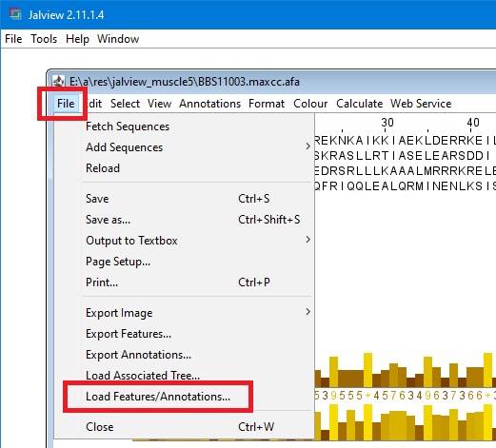Select Reload in the File menu

point(184,168)
